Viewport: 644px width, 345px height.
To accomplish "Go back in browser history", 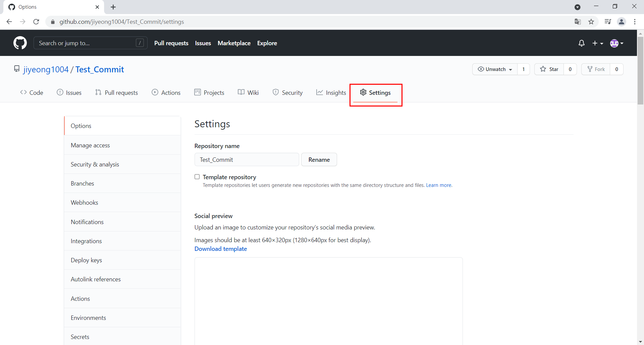I will (9, 22).
